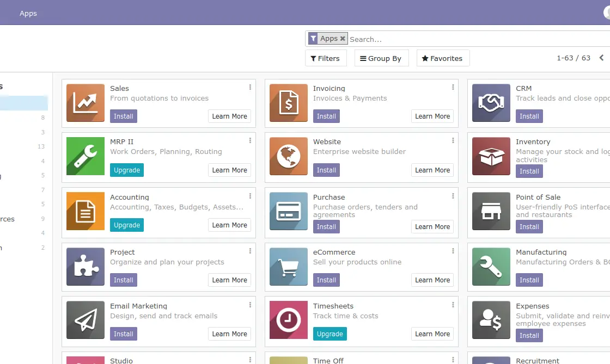
Task: Open the MRP II card kebab menu
Action: [x=250, y=140]
